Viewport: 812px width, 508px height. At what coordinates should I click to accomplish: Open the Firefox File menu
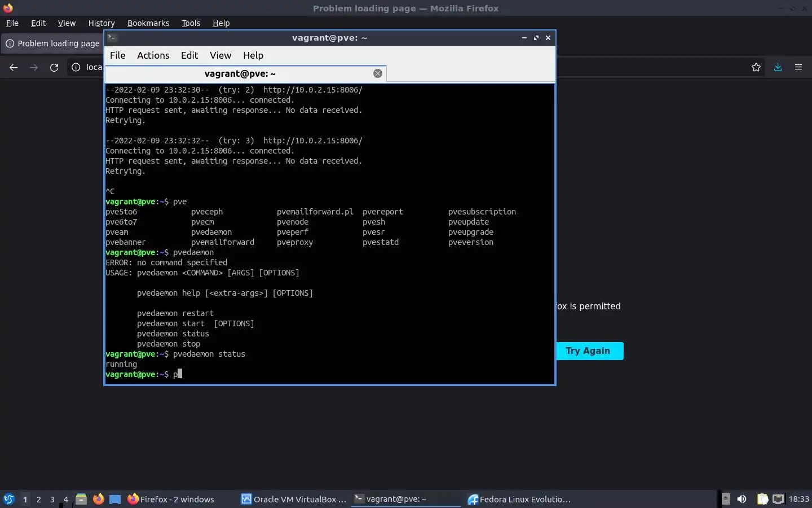12,23
